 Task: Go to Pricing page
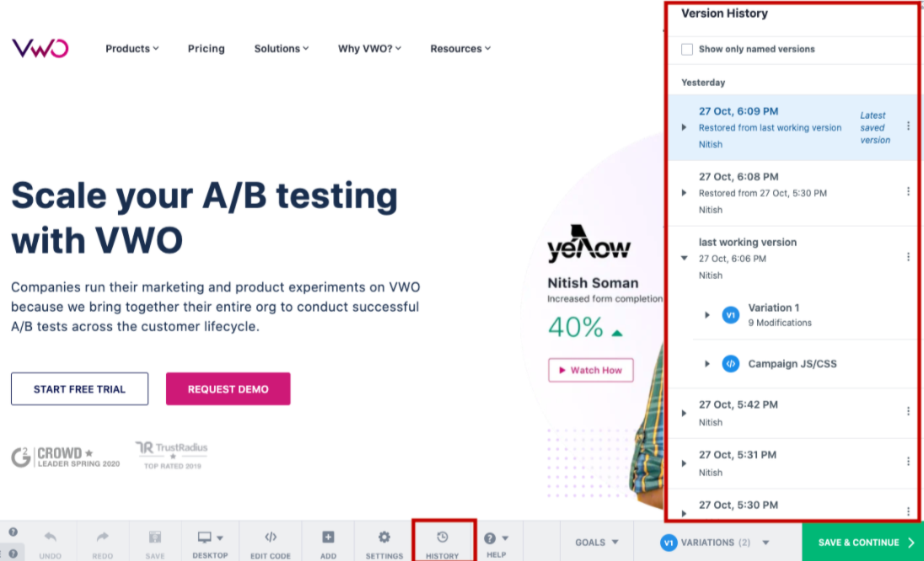pos(207,48)
